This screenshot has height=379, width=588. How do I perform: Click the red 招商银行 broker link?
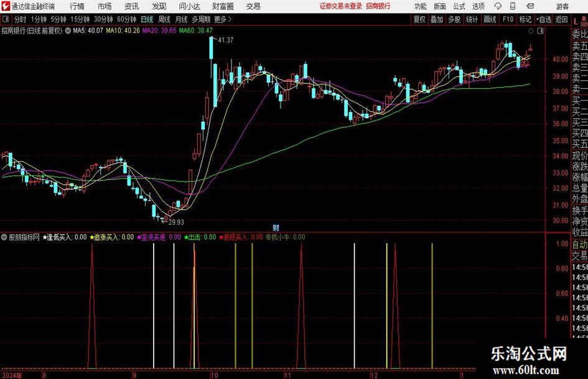pos(378,6)
